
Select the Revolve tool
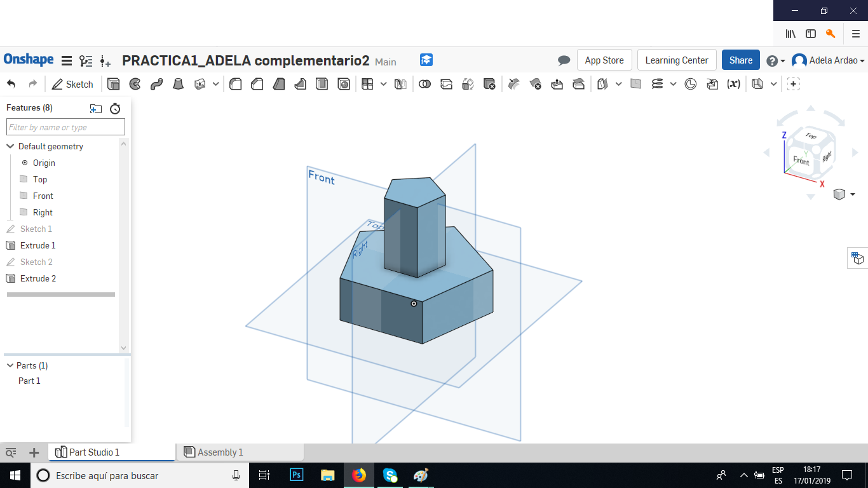(x=135, y=84)
